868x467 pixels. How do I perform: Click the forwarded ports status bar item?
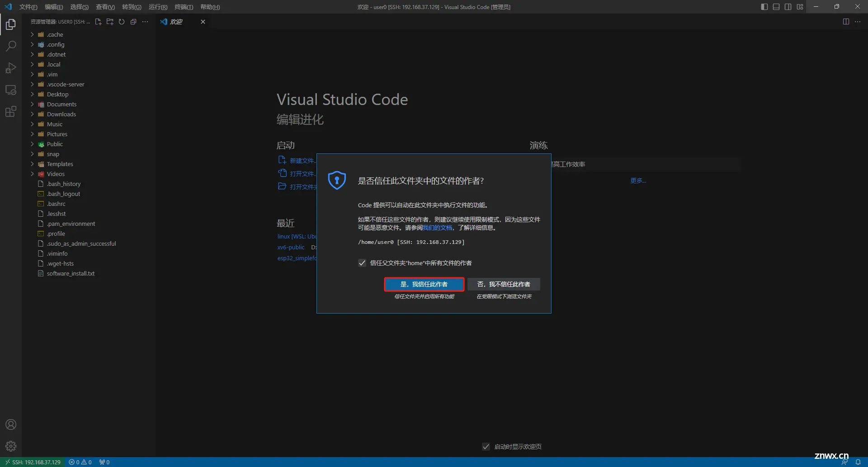104,462
